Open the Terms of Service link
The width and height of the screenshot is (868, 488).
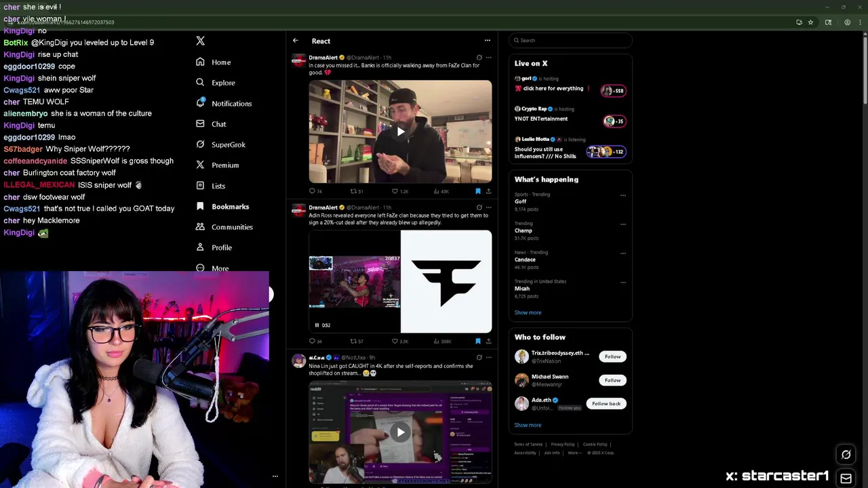528,445
